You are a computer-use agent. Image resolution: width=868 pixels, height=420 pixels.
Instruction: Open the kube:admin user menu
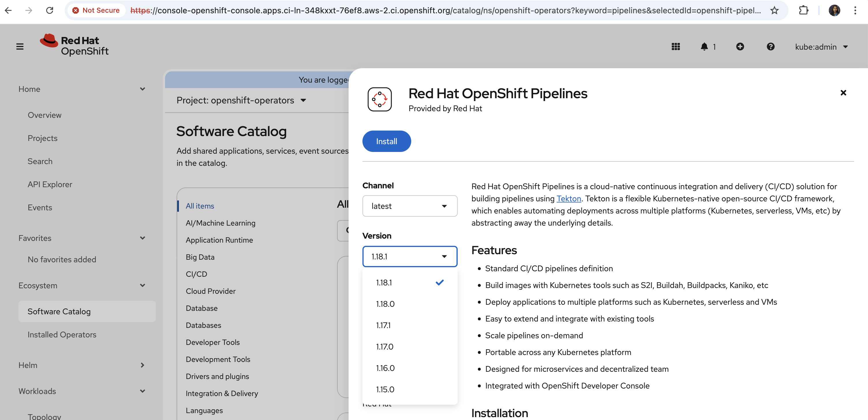[x=821, y=47]
